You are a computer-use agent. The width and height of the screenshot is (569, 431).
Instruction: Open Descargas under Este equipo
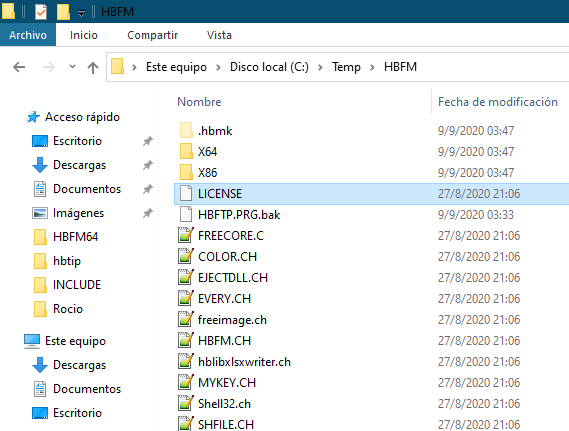79,365
